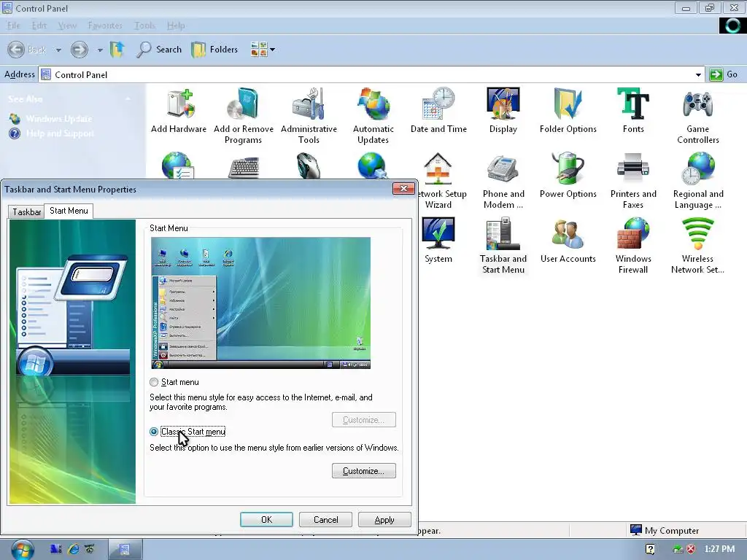The width and height of the screenshot is (747, 560).
Task: Open the Fonts icon
Action: 633,111
